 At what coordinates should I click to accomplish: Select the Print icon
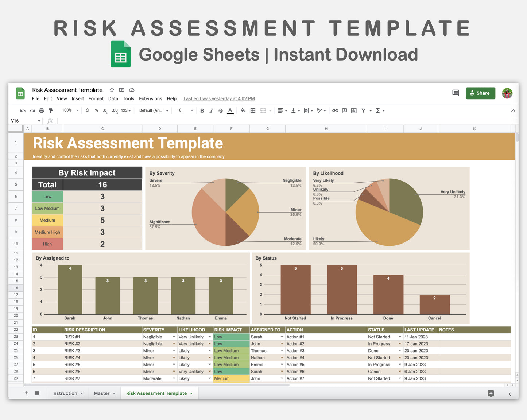click(x=41, y=110)
